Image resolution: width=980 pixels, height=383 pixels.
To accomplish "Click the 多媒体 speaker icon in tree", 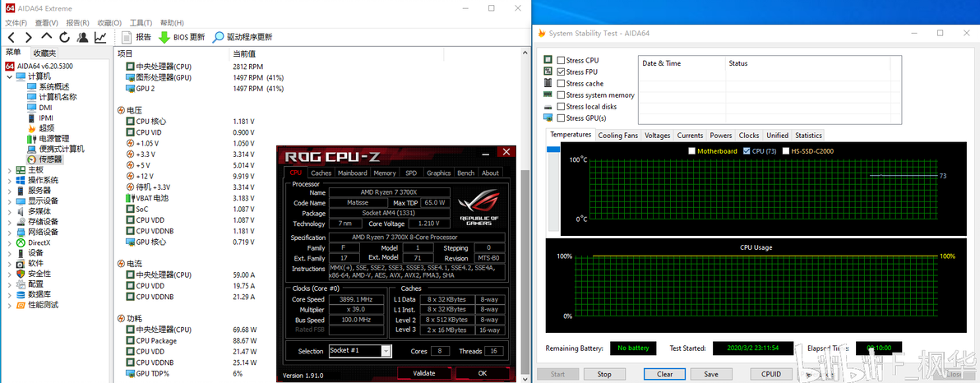I will coord(21,211).
